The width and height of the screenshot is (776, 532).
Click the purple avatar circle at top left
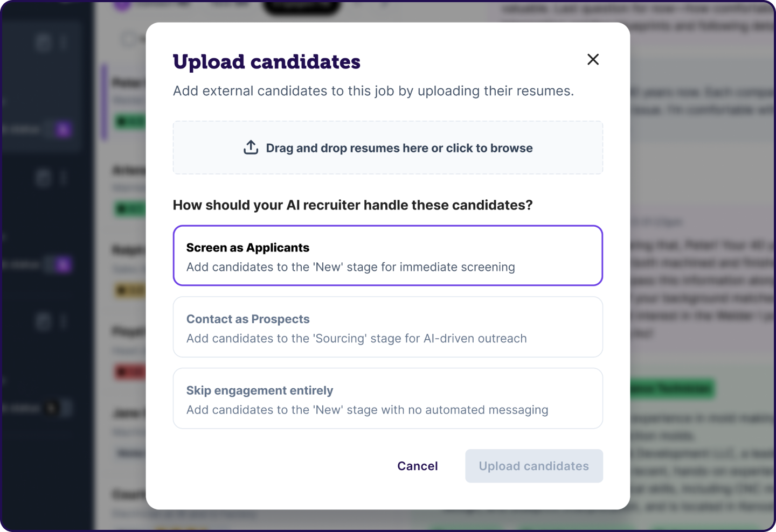(121, 4)
